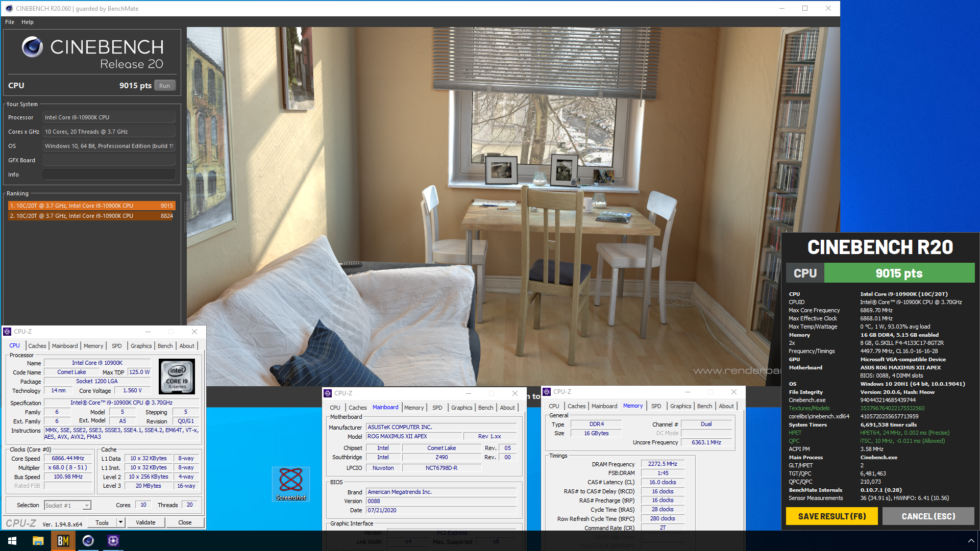Minimize the CPU-Z Memory window

pyautogui.click(x=688, y=392)
